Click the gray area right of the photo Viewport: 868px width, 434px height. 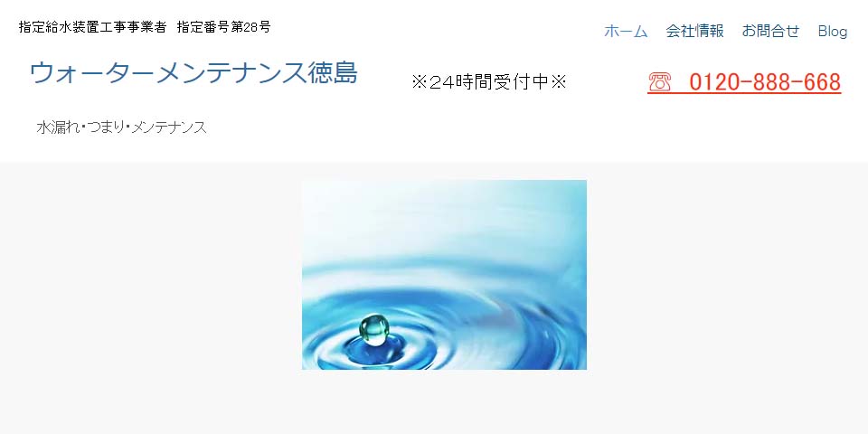point(727,275)
